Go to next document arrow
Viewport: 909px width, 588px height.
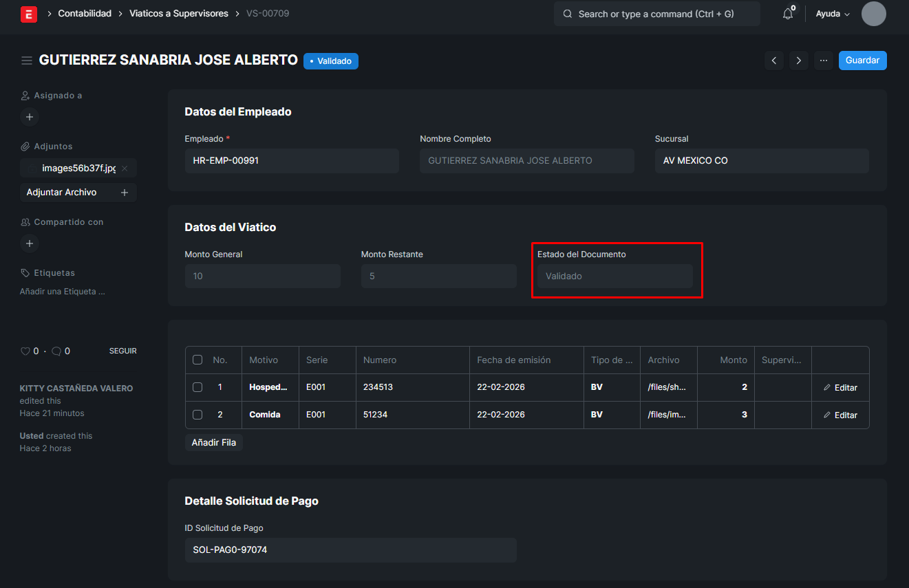[798, 61]
